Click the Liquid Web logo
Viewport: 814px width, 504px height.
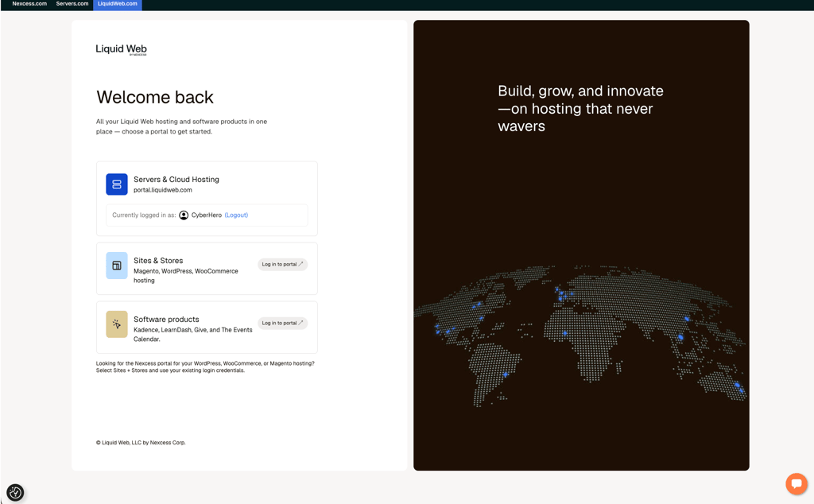click(x=121, y=49)
